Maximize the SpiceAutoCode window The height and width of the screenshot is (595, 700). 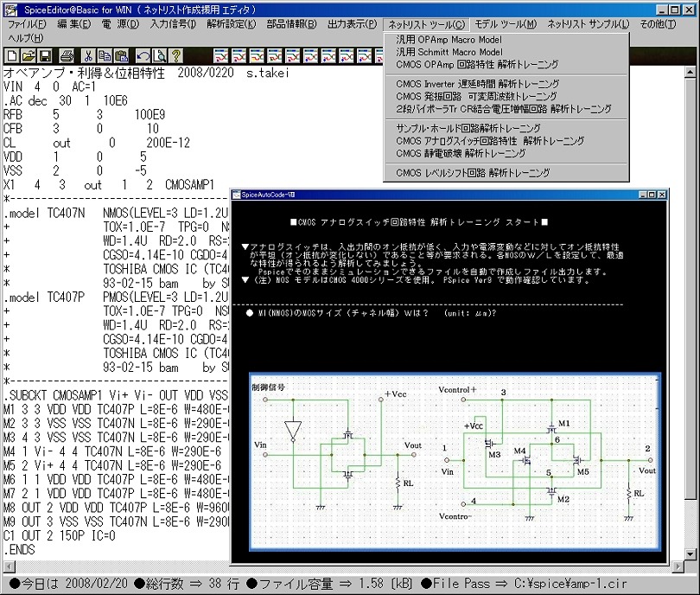652,195
